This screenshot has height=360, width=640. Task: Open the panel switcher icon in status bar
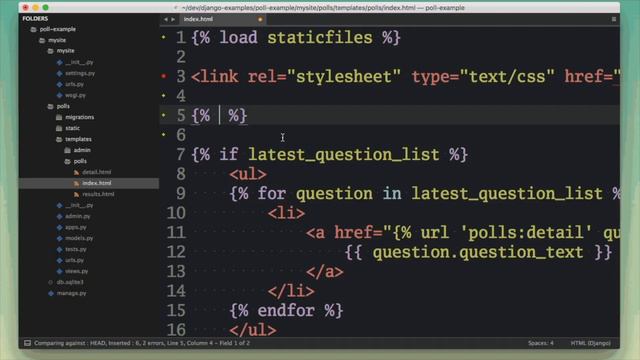tap(27, 343)
